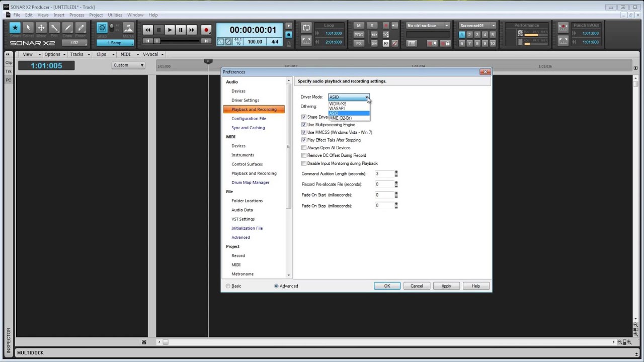Toggle the Loop on/off icon
Viewport: 644px width, 362px height.
306,28
